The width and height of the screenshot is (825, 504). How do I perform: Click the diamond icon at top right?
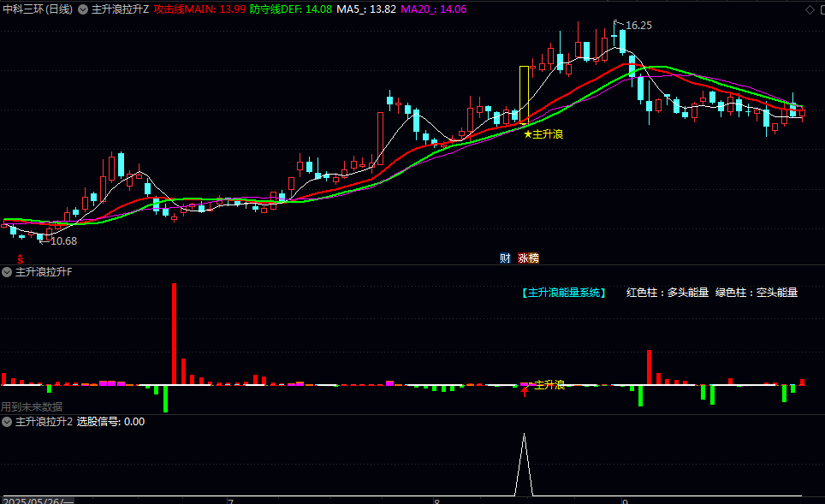pyautogui.click(x=810, y=9)
